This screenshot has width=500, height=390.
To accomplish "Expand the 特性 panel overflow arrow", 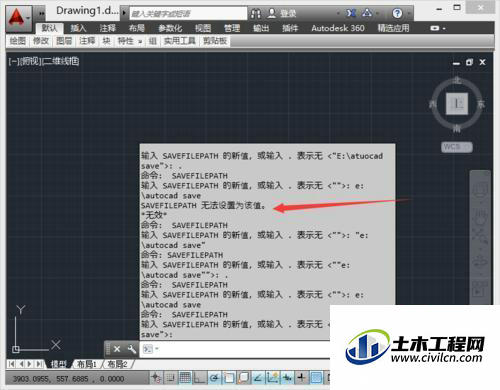I will pos(140,41).
